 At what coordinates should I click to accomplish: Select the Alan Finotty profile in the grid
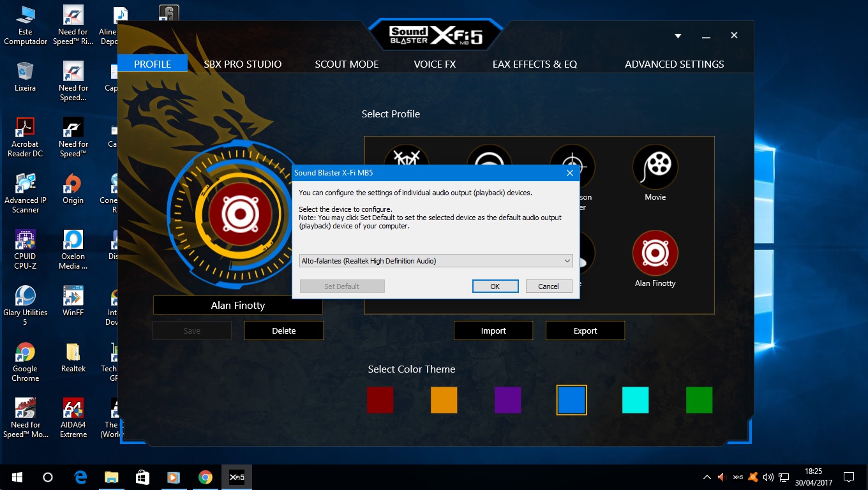pyautogui.click(x=655, y=253)
